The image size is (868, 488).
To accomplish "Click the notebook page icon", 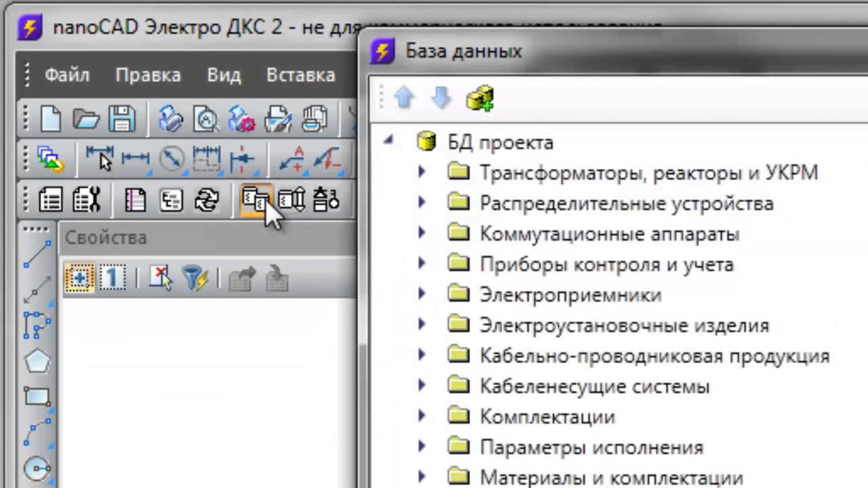I will pyautogui.click(x=135, y=200).
